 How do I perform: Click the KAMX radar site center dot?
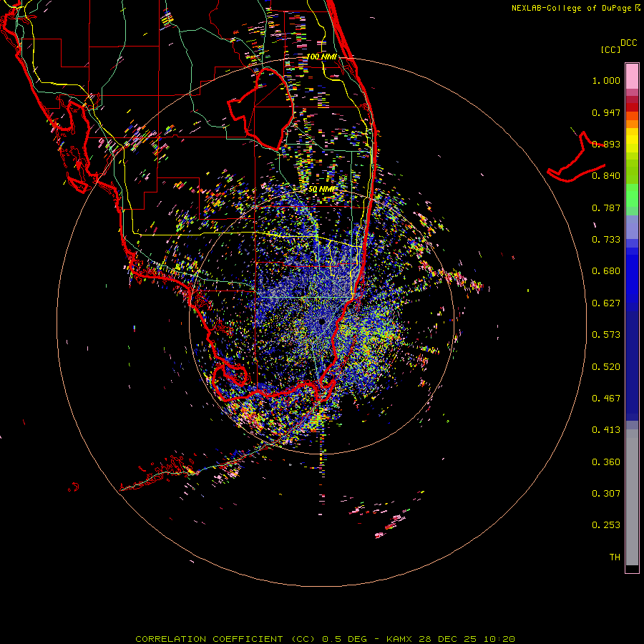pos(321,321)
